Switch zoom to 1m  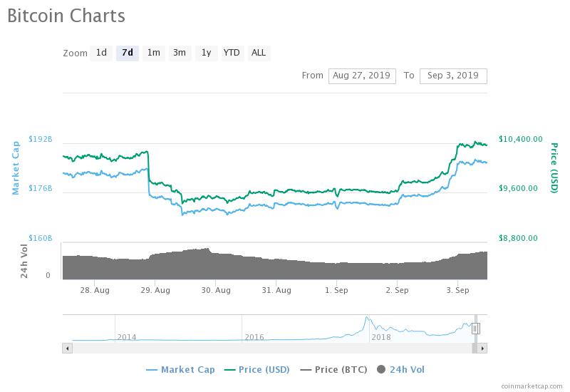(x=153, y=53)
